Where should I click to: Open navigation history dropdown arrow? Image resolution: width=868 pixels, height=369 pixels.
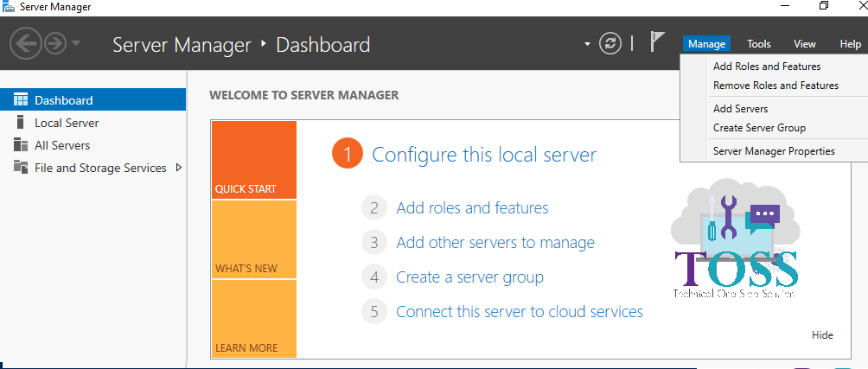[76, 44]
